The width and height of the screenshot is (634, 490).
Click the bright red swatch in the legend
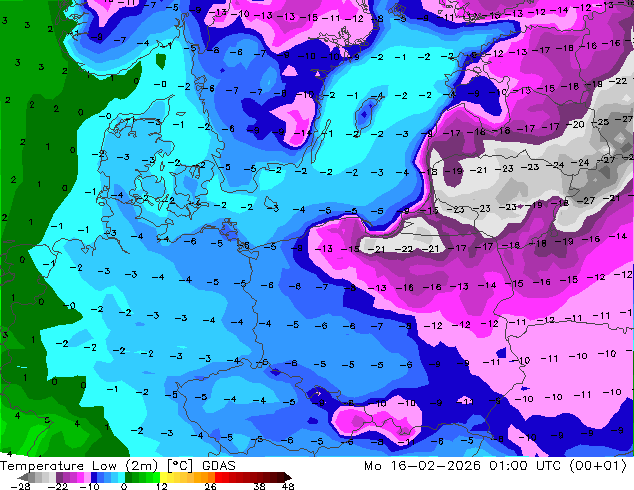point(218,477)
